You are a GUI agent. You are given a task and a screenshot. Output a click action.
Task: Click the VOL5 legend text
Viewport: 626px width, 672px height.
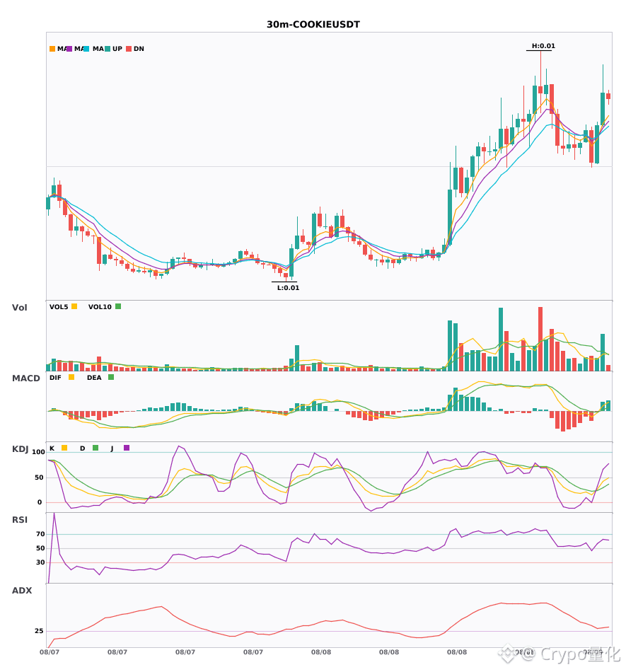[x=59, y=307]
